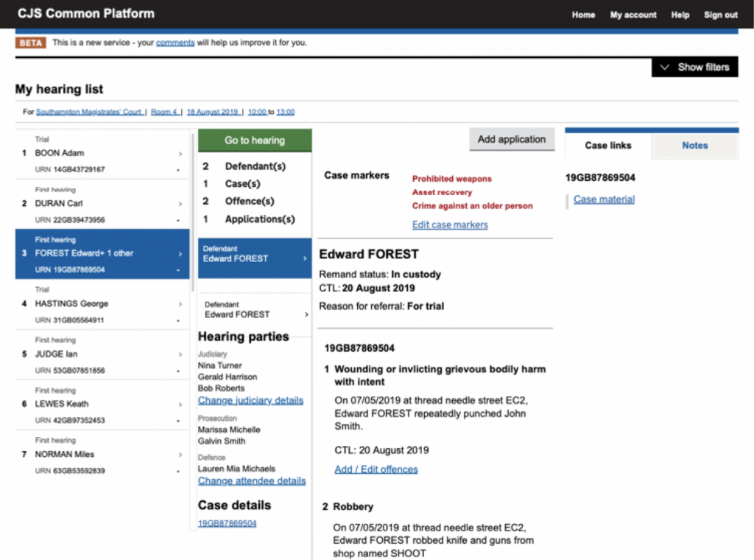
Task: Click Sign out in the header
Action: click(720, 15)
